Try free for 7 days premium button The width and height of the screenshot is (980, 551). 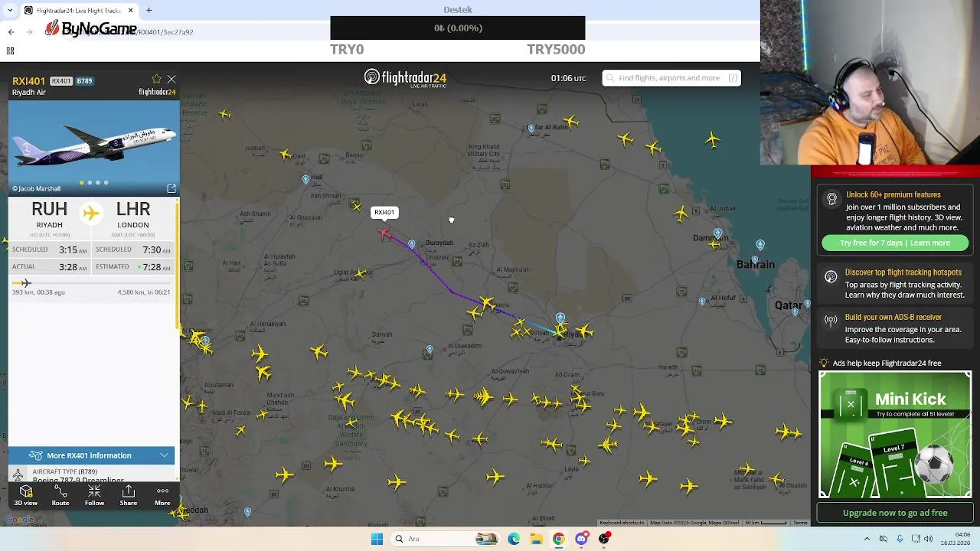pos(895,243)
